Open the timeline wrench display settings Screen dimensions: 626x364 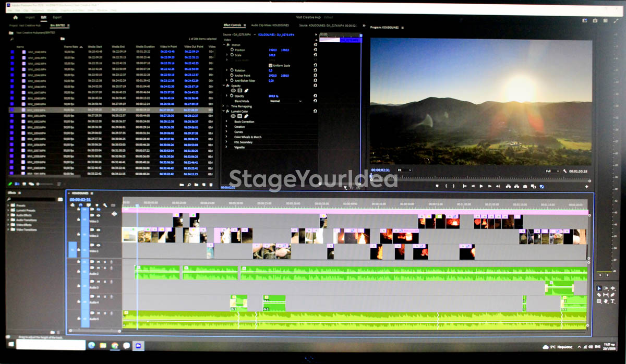(x=105, y=205)
